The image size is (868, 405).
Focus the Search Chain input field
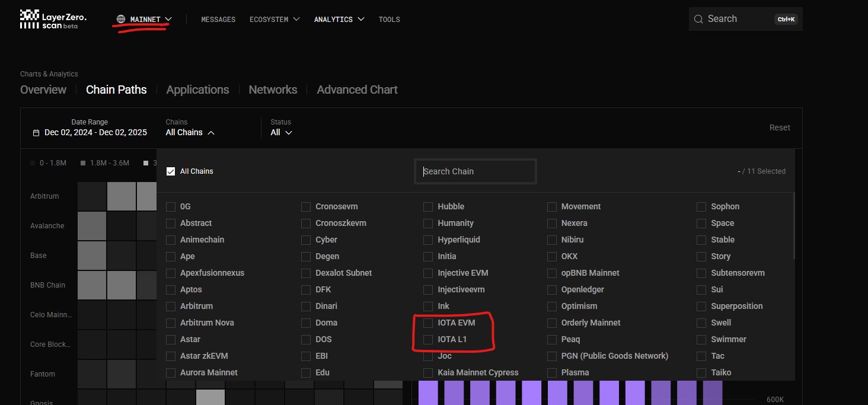pos(476,171)
